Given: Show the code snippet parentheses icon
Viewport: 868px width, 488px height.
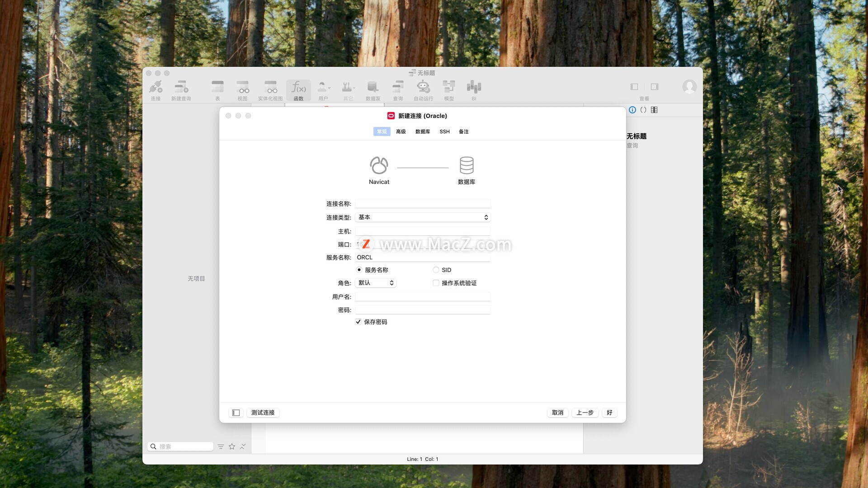Looking at the screenshot, I should point(643,110).
